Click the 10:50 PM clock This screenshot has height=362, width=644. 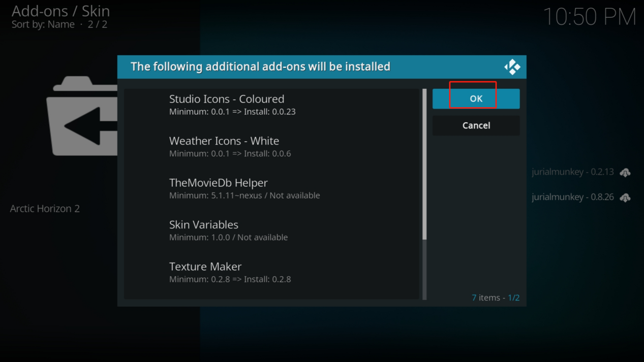pos(589,17)
